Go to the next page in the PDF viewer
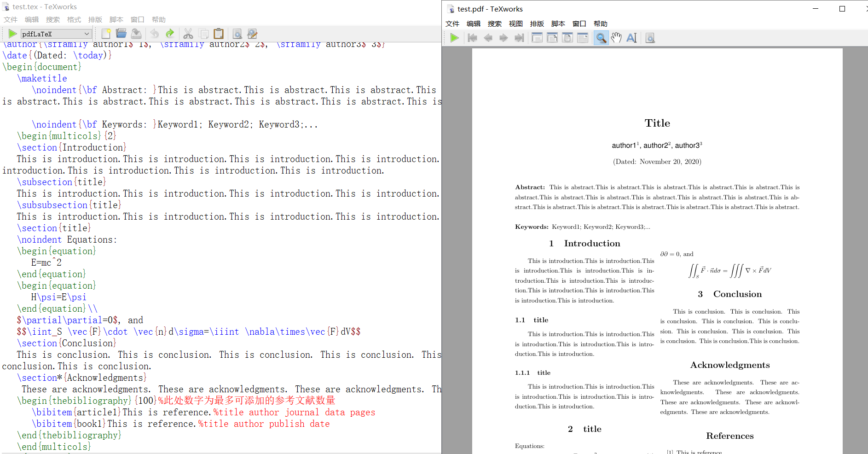The image size is (868, 454). pos(503,38)
